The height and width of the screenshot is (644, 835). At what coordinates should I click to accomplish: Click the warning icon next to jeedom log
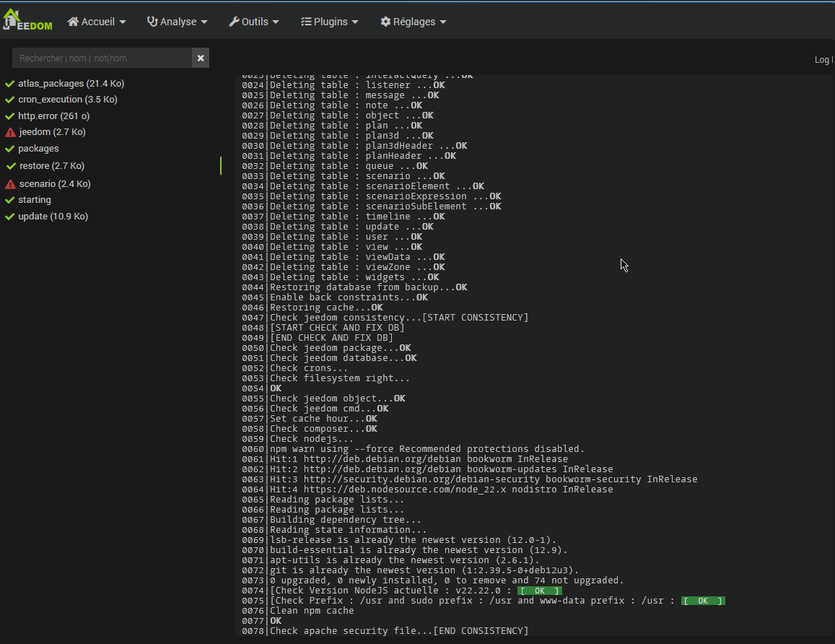click(10, 132)
